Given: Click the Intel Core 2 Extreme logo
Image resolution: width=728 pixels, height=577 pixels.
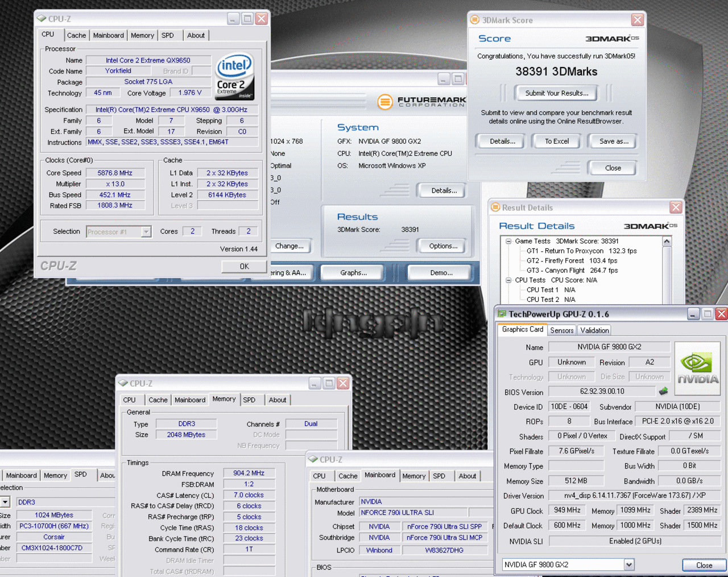Looking at the screenshot, I should point(235,77).
